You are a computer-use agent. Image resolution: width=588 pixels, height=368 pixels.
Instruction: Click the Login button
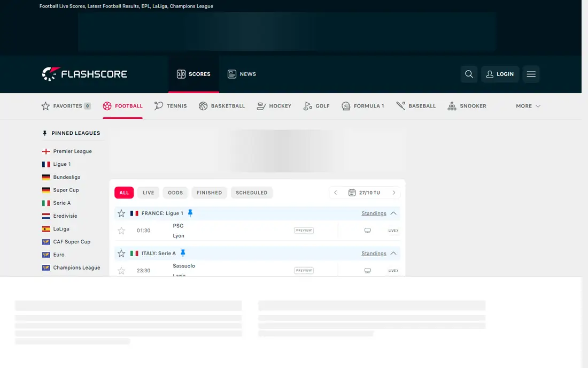(500, 74)
